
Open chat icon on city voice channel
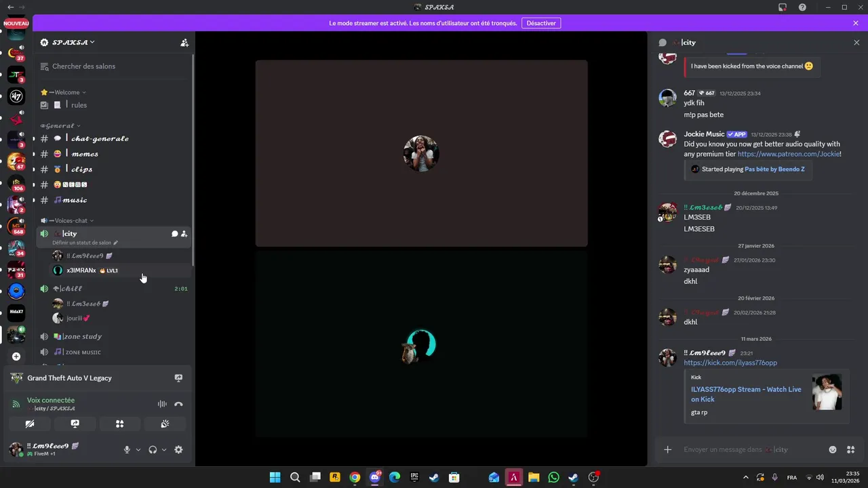pyautogui.click(x=174, y=234)
